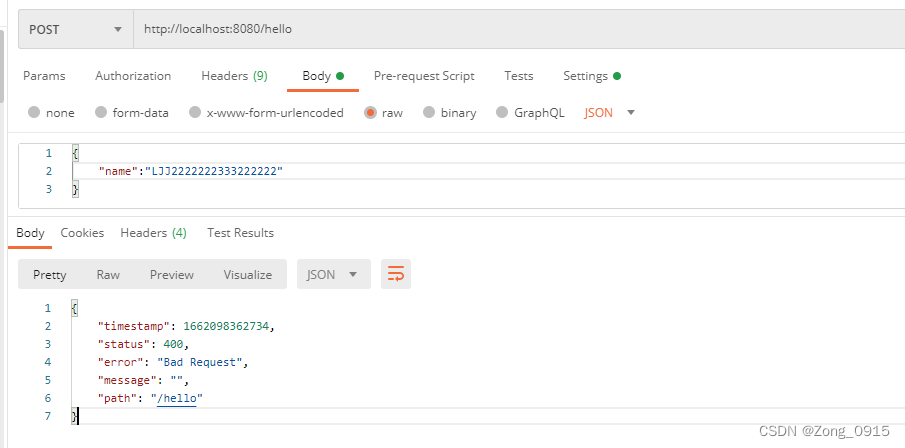Click the vertical scrollbar on left edge
Viewport: 905px width, 448px height.
coord(2,65)
